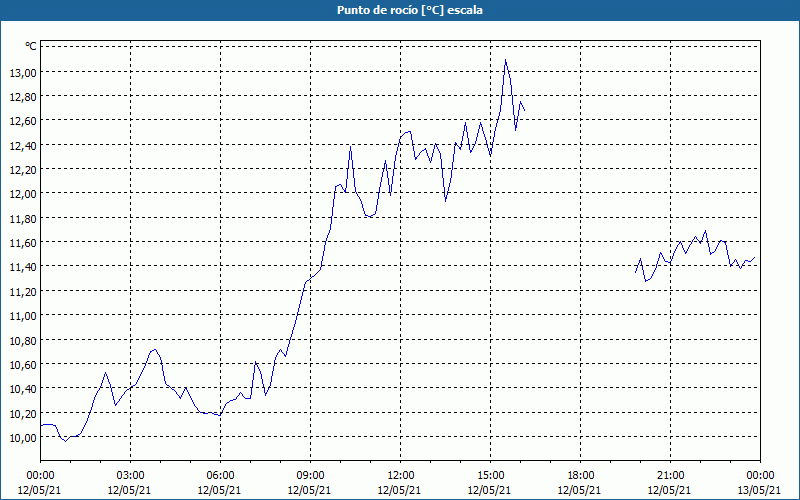The width and height of the screenshot is (800, 500).
Task: Select the 12,60 y-axis value
Action: point(23,121)
